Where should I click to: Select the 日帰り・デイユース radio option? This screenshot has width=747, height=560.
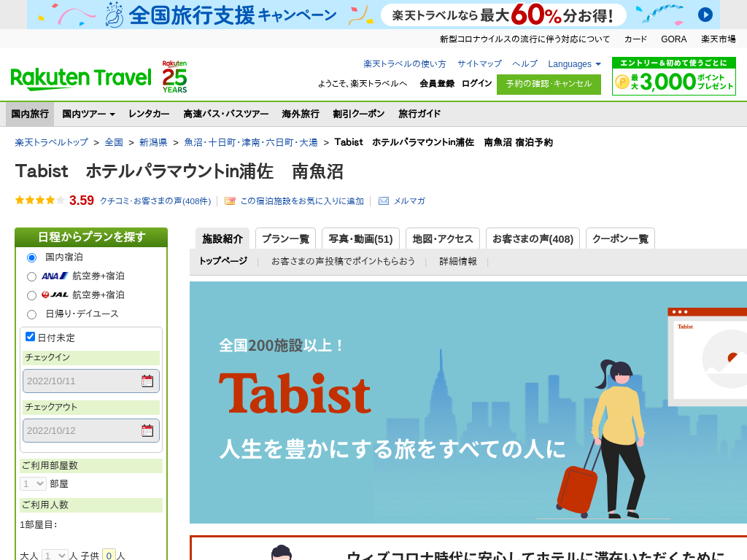[32, 314]
